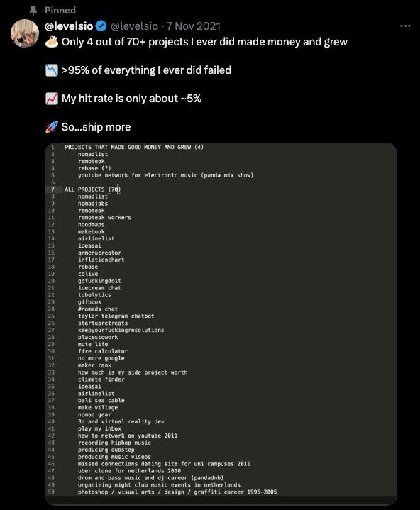Click the upward trending chart emoji

[x=51, y=99]
